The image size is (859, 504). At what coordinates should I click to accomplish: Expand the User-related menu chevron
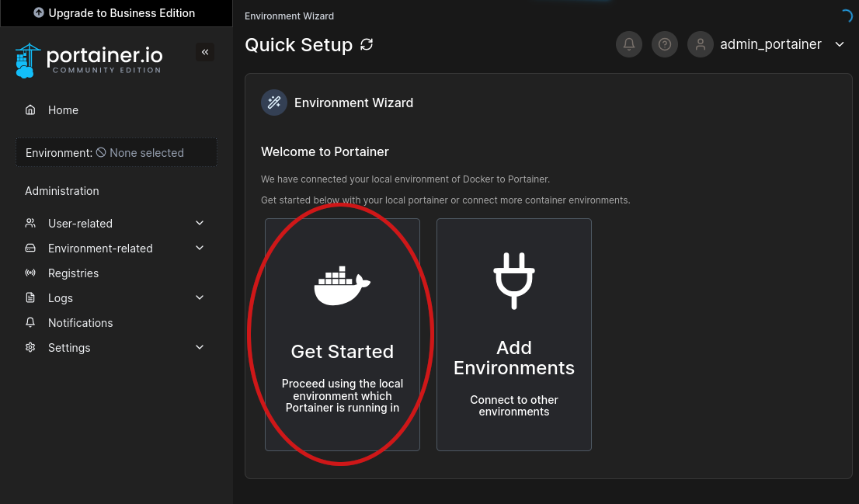pos(200,224)
